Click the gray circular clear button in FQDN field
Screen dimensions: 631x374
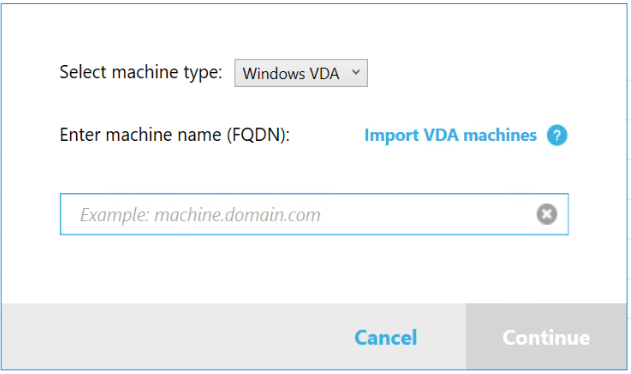click(546, 214)
